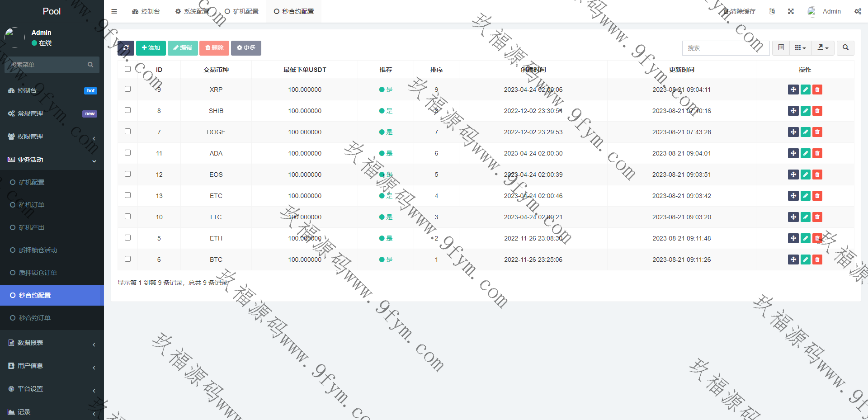Click the fullscreen icon in top bar
The width and height of the screenshot is (868, 420).
coord(791,11)
